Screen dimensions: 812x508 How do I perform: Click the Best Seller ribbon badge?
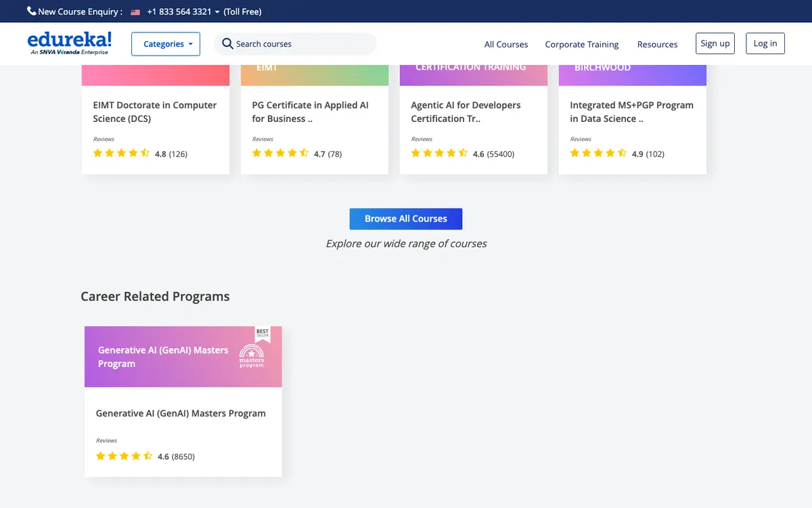(263, 334)
